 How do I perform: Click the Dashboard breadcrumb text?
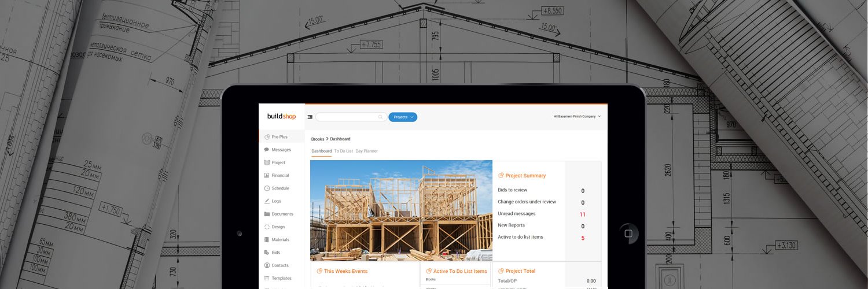tap(340, 139)
